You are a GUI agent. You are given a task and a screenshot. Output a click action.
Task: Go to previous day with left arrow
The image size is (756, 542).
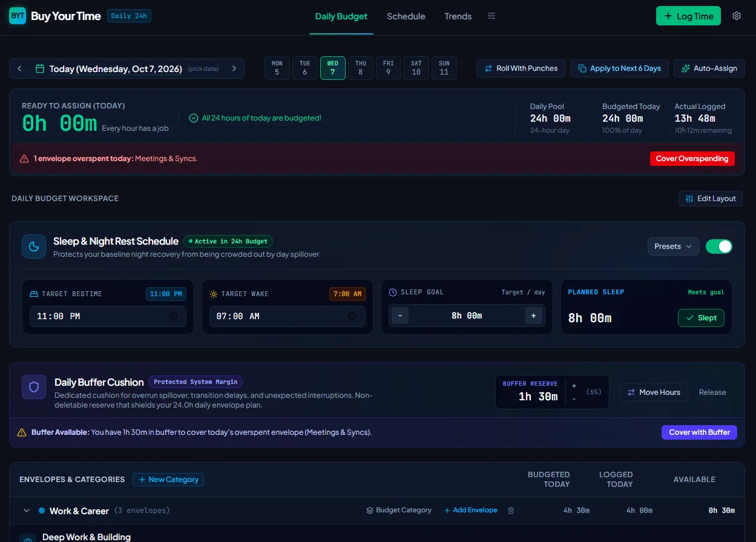[19, 68]
